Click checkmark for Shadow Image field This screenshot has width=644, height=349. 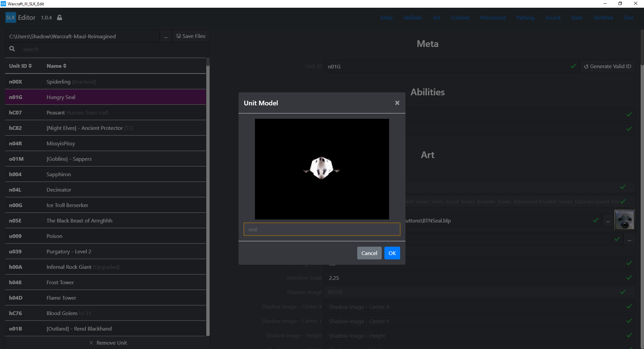tap(623, 292)
